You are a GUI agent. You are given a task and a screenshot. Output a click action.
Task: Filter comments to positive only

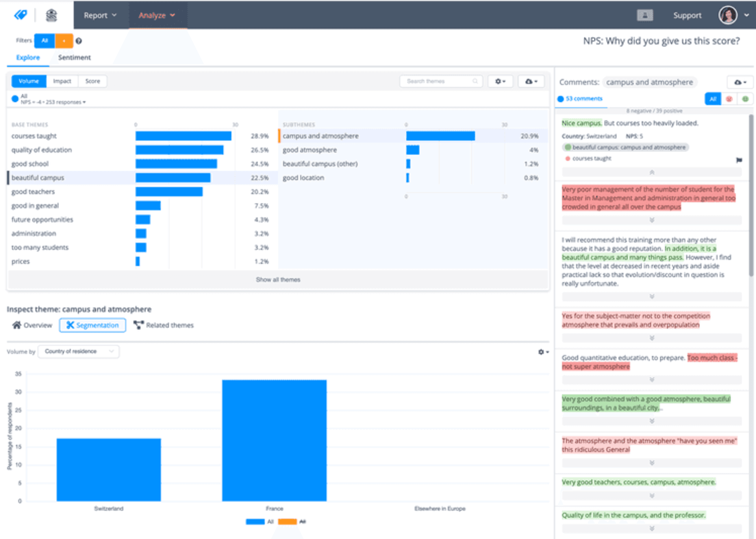click(x=745, y=99)
